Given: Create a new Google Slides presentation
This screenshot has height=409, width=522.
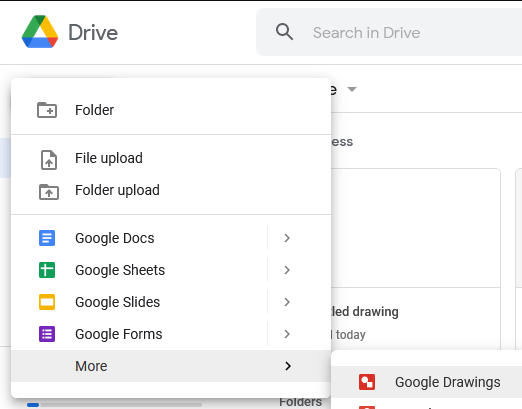Looking at the screenshot, I should pyautogui.click(x=139, y=302).
